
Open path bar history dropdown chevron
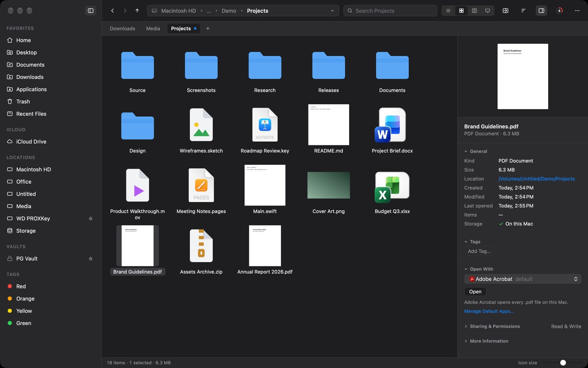[332, 11]
